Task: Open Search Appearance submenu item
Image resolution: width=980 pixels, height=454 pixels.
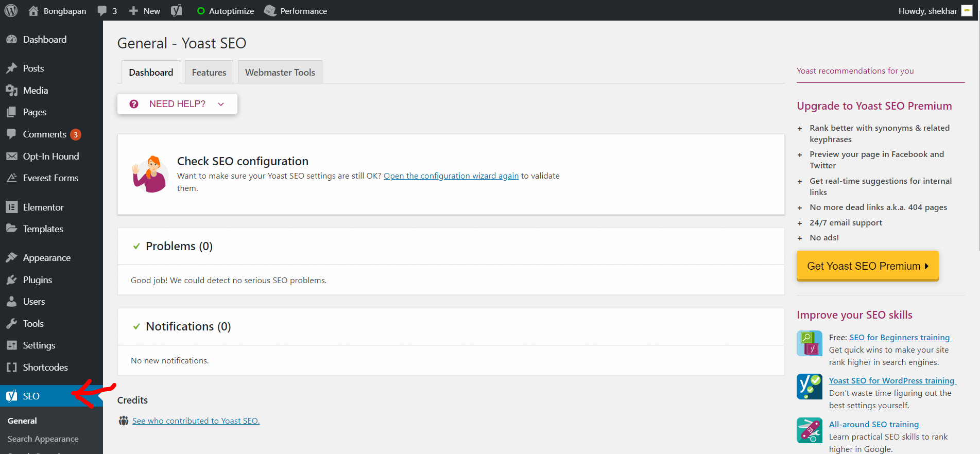Action: 43,439
